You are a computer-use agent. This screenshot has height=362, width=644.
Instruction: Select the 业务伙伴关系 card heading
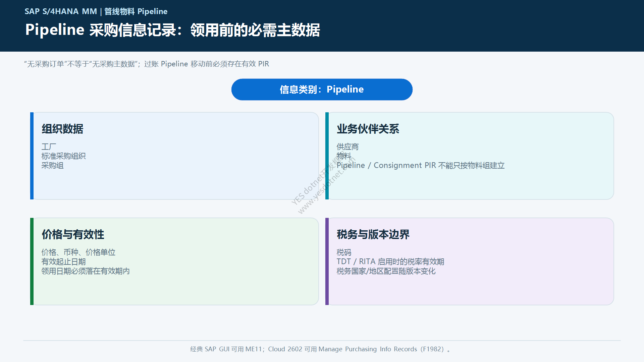tap(368, 129)
